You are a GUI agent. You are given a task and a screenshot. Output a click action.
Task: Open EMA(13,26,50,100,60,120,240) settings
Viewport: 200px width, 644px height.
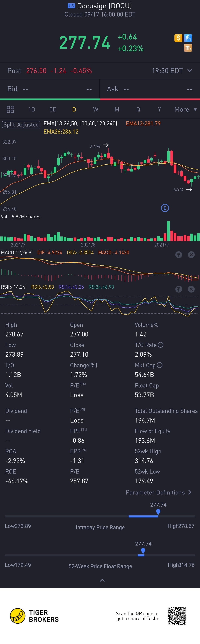(80, 123)
